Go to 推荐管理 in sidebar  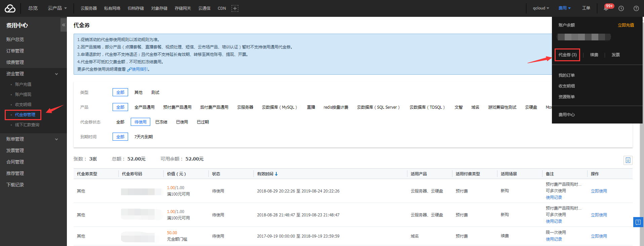(x=15, y=174)
